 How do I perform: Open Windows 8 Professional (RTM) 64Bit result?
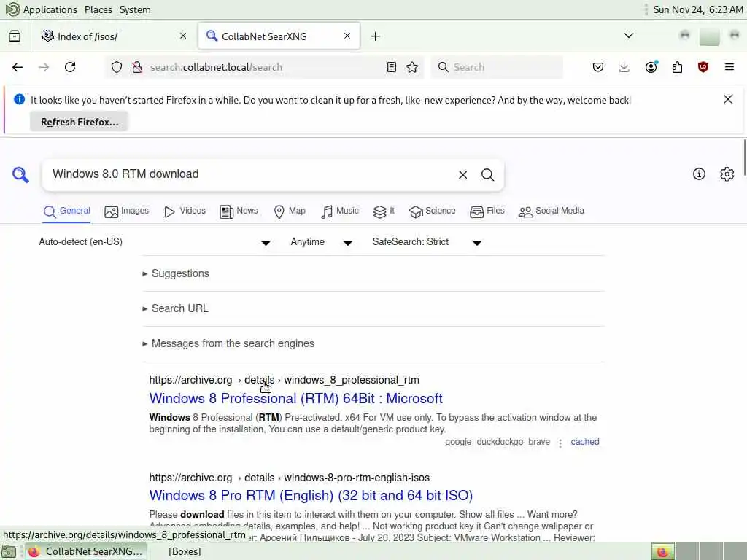click(x=296, y=399)
